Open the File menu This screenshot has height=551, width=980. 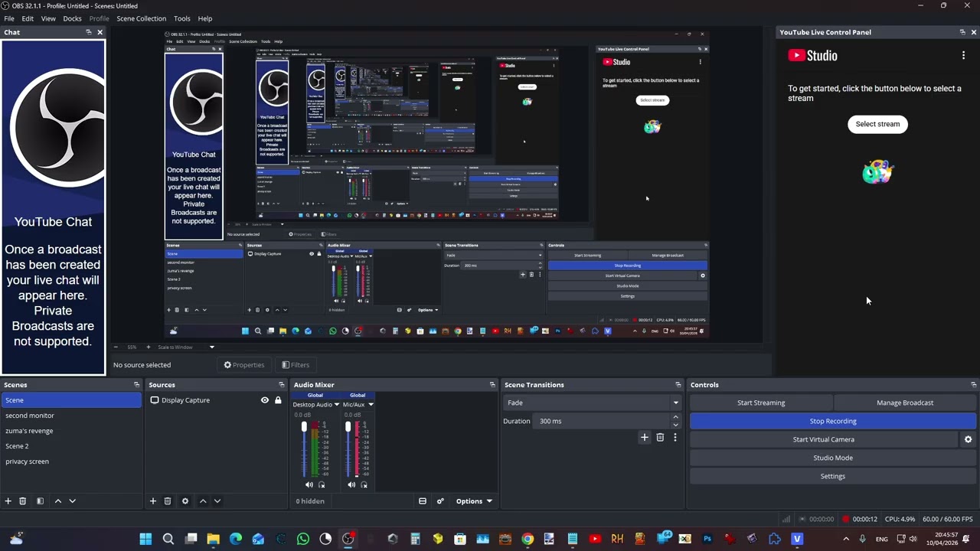(x=9, y=18)
